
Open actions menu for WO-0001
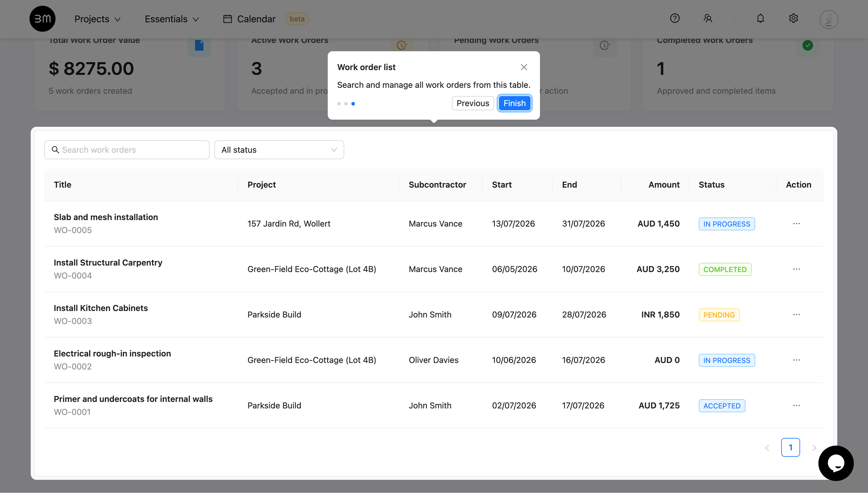[x=796, y=405]
